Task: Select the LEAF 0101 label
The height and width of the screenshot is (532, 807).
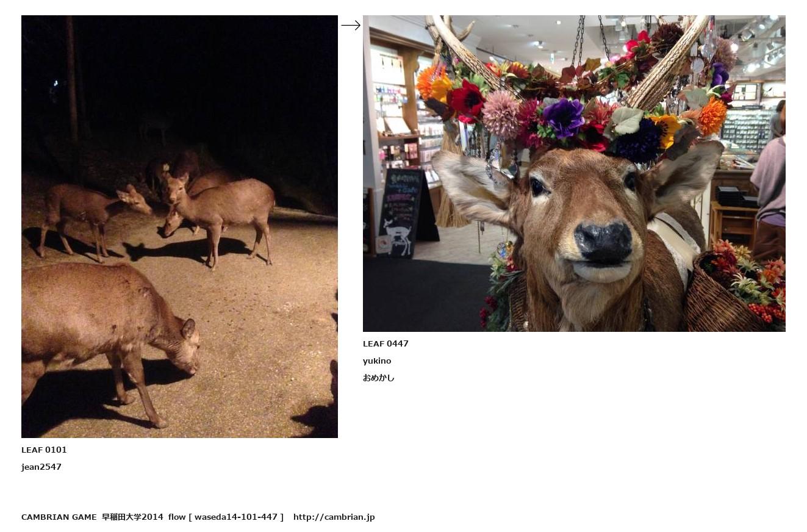Action: tap(44, 450)
